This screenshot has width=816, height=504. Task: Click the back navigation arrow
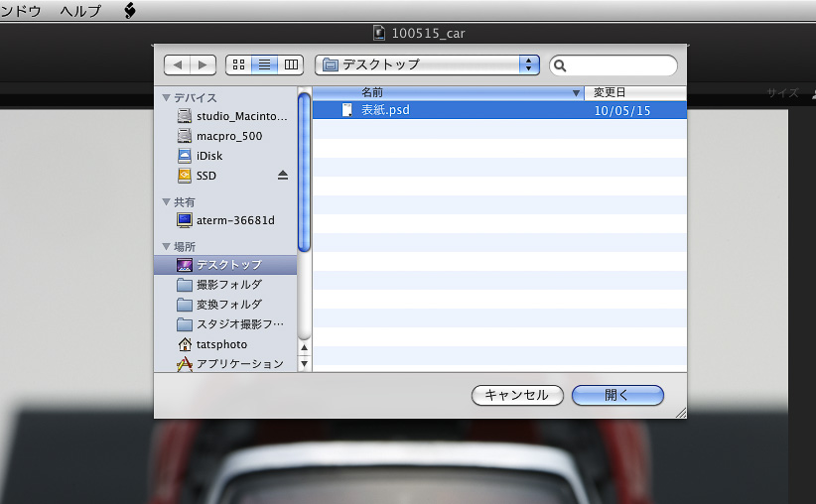point(178,64)
